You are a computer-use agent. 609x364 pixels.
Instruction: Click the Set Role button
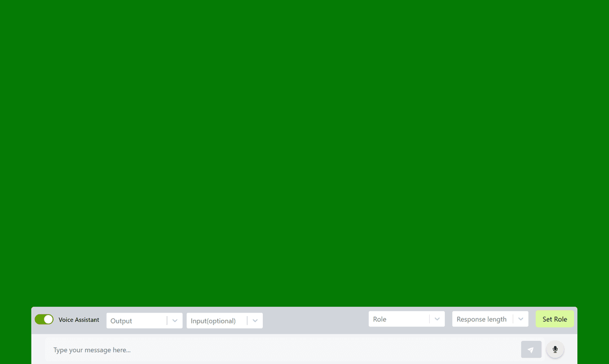(555, 319)
